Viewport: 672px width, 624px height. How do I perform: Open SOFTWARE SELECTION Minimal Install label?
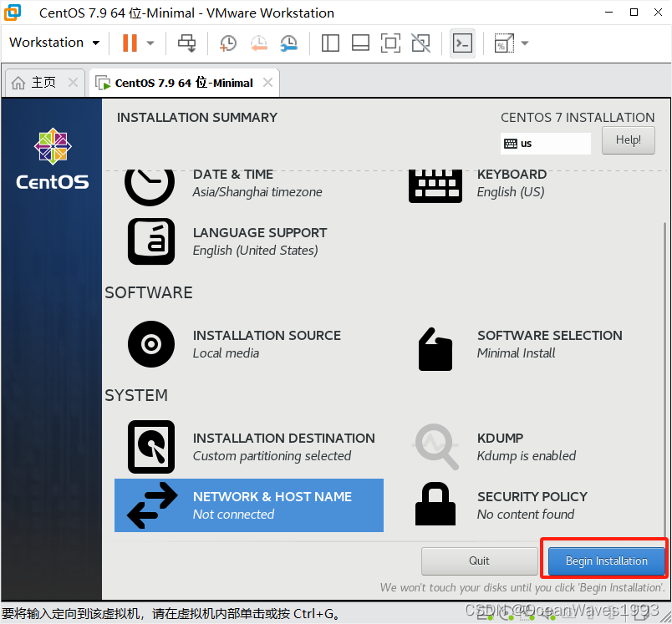[550, 344]
